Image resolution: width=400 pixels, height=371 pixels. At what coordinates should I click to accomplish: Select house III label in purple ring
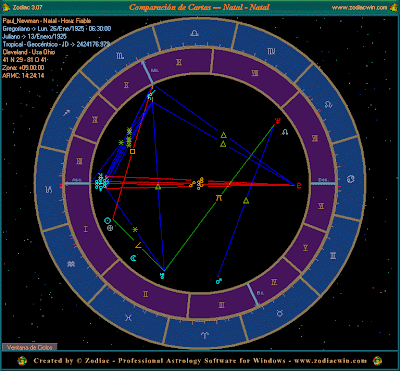(x=222, y=305)
